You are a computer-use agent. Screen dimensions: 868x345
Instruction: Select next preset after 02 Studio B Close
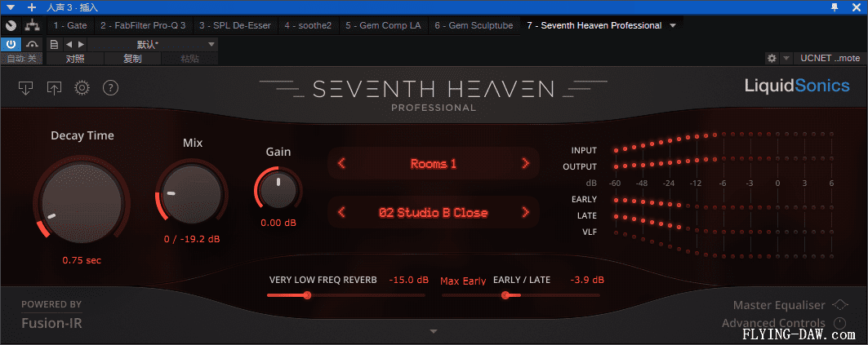click(525, 213)
